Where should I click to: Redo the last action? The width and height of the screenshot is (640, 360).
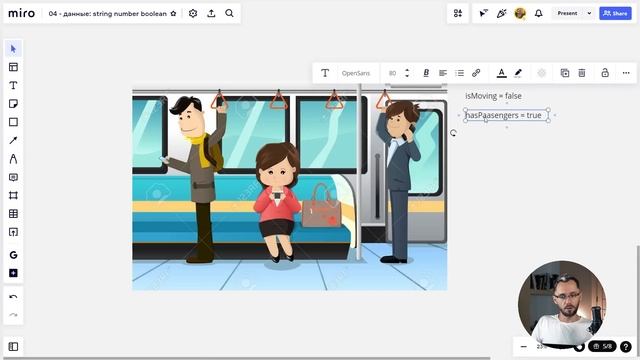pyautogui.click(x=13, y=315)
